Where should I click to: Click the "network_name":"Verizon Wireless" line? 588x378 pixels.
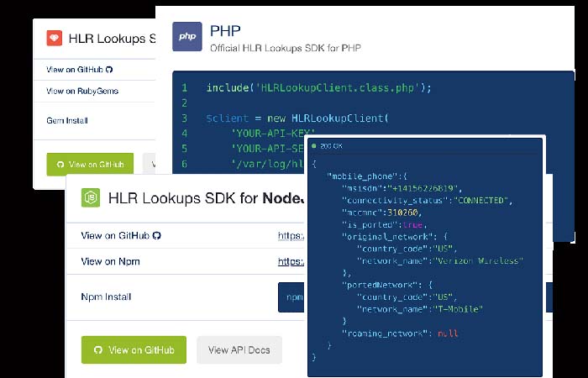coord(440,260)
